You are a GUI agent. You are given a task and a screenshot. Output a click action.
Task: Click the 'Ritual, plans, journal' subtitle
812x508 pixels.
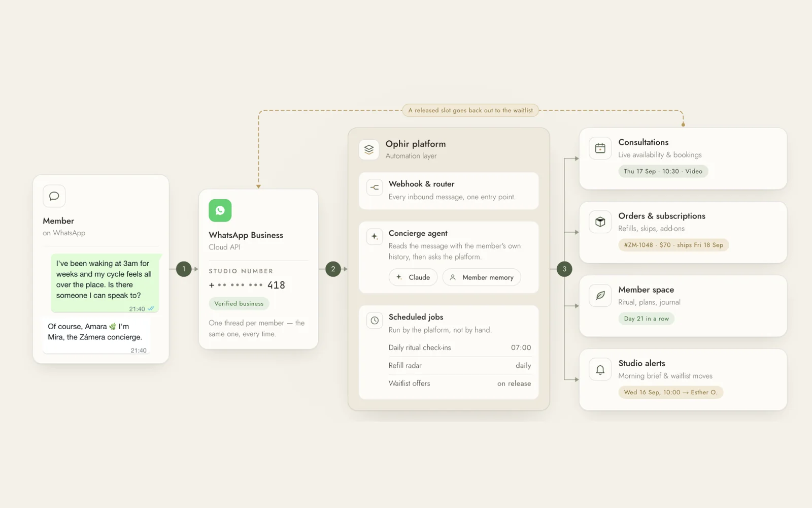[x=649, y=302]
